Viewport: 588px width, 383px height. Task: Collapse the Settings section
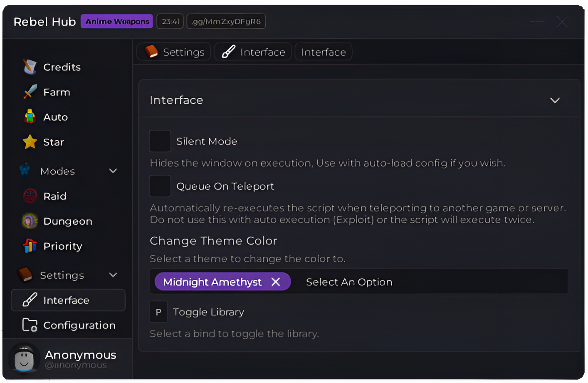pyautogui.click(x=113, y=275)
